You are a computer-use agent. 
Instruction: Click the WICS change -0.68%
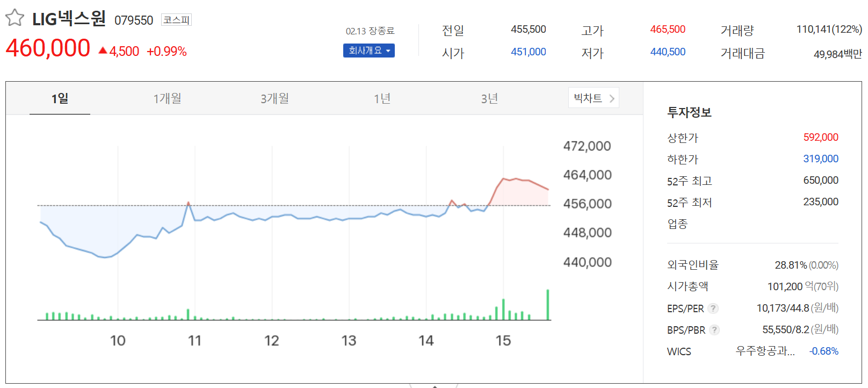[824, 351]
